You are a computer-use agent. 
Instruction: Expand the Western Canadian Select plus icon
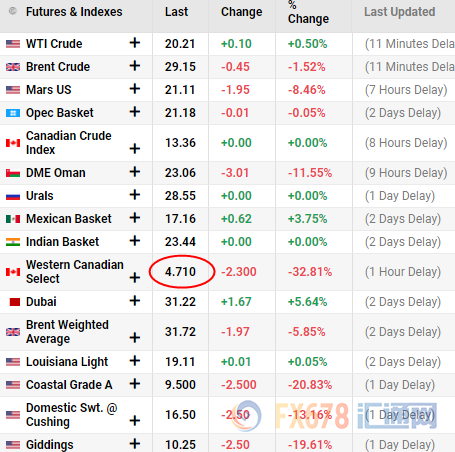pyautogui.click(x=135, y=277)
